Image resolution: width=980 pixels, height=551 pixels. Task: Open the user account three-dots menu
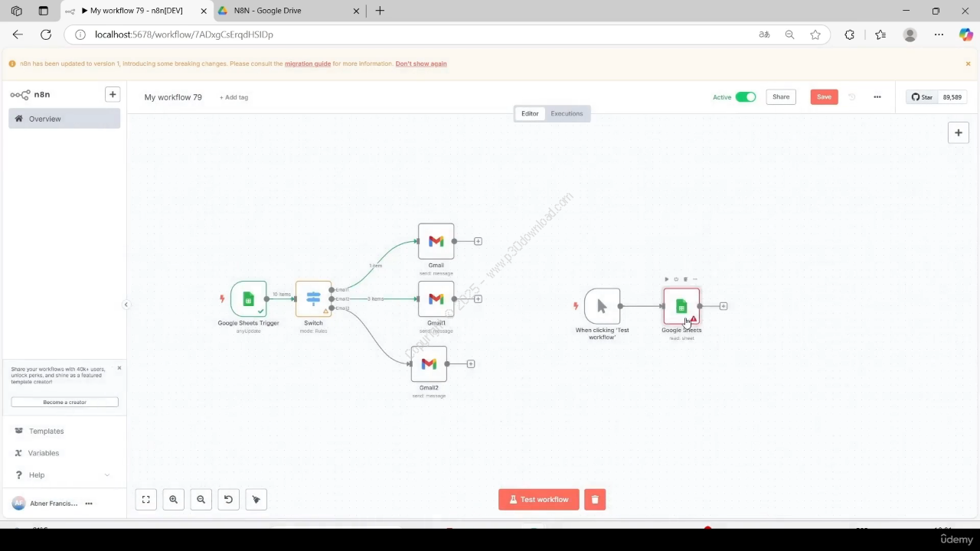click(89, 504)
